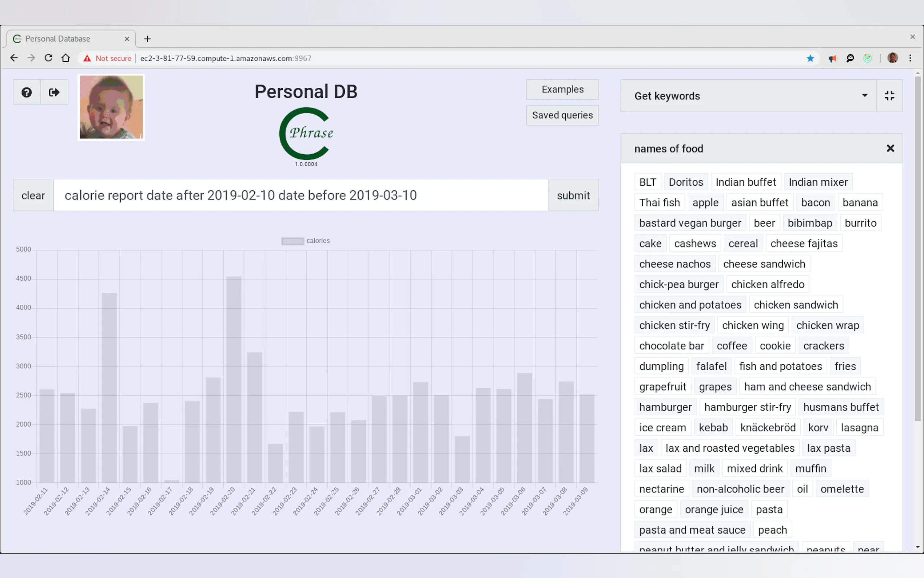Bookmark page with the star icon
The height and width of the screenshot is (578, 924).
[x=810, y=59]
